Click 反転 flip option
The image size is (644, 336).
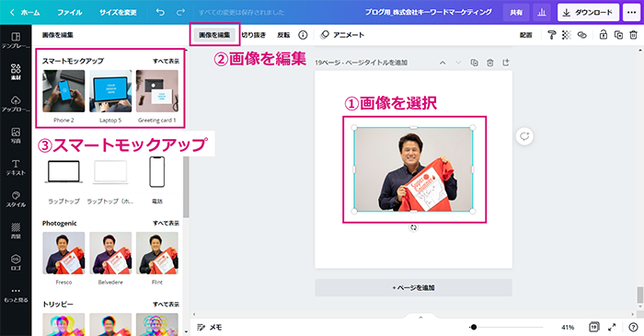coord(283,35)
